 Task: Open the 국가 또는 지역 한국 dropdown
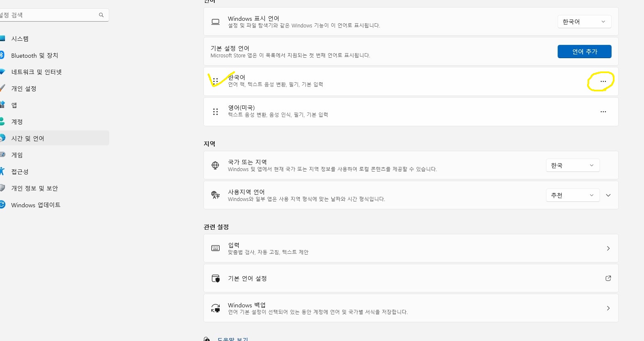(572, 165)
